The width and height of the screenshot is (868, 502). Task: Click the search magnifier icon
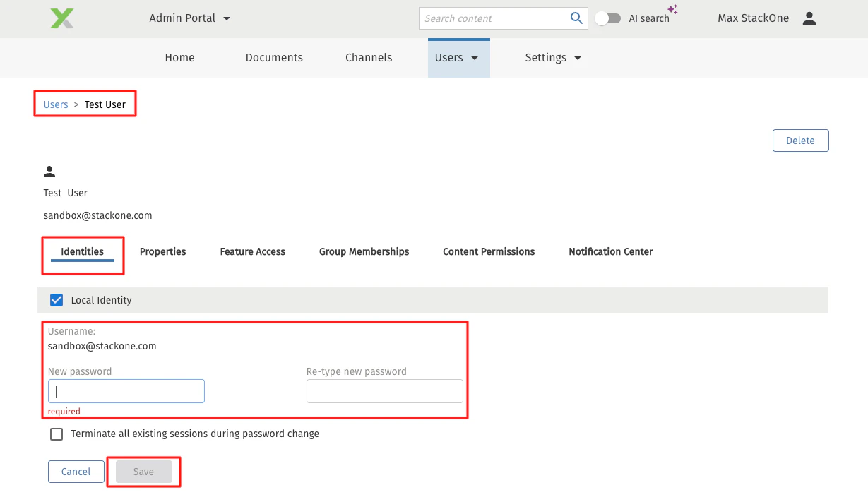[576, 18]
